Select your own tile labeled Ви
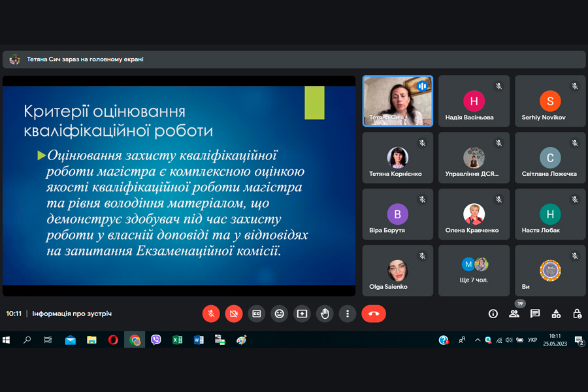Image resolution: width=588 pixels, height=392 pixels. (x=550, y=271)
